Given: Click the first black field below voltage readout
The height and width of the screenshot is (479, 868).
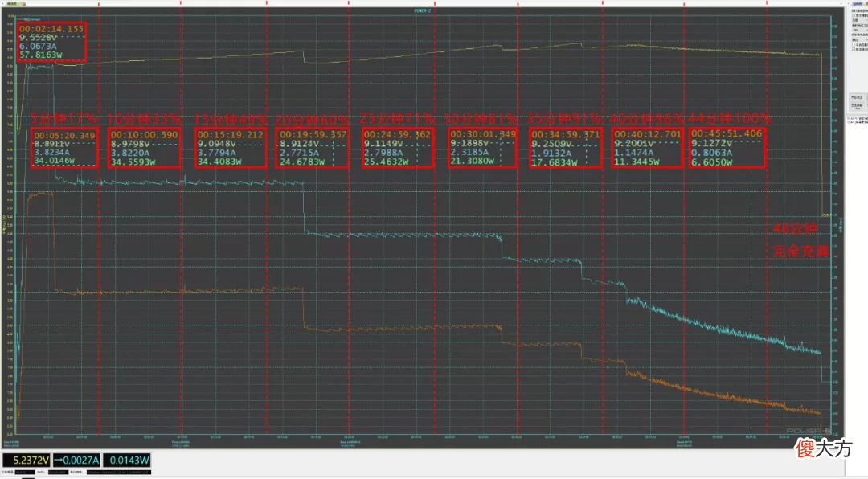Looking at the screenshot, I should point(25,473).
